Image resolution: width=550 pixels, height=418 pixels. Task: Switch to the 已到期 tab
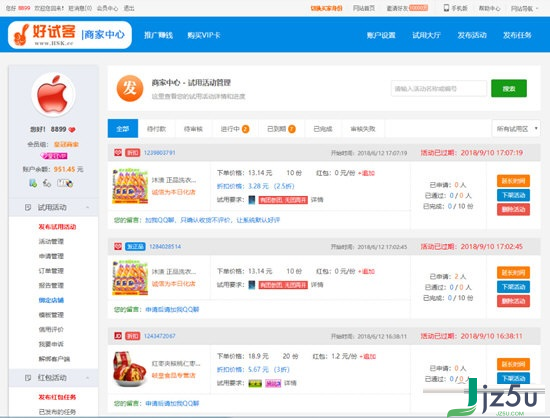281,129
